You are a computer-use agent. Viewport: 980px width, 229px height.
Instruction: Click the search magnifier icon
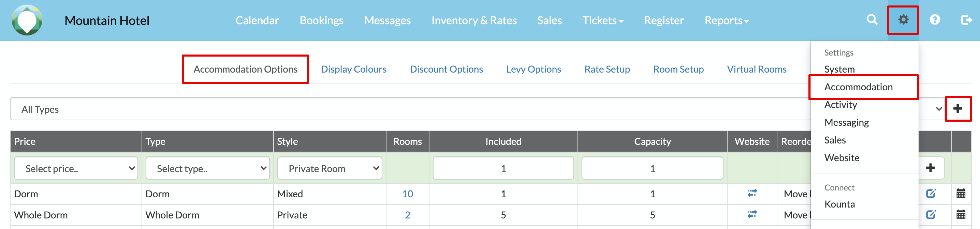point(872,19)
